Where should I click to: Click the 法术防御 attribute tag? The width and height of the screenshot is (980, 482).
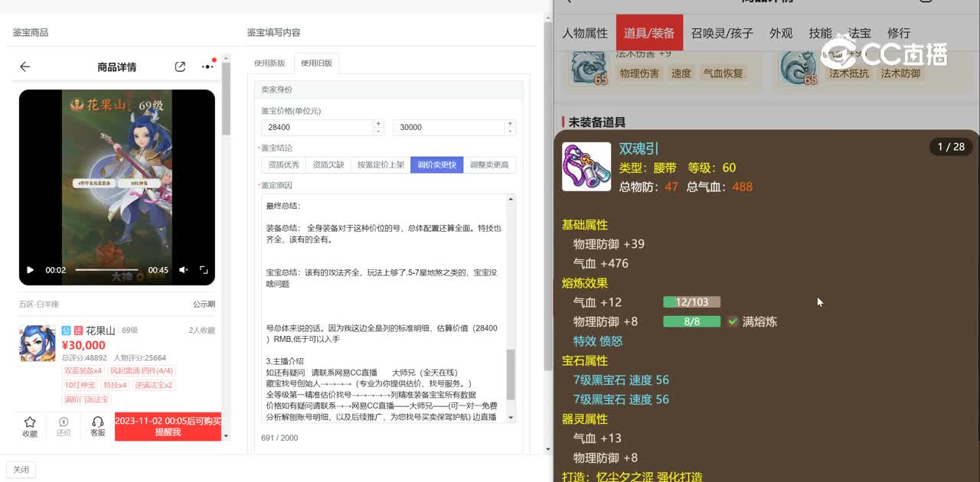point(900,73)
